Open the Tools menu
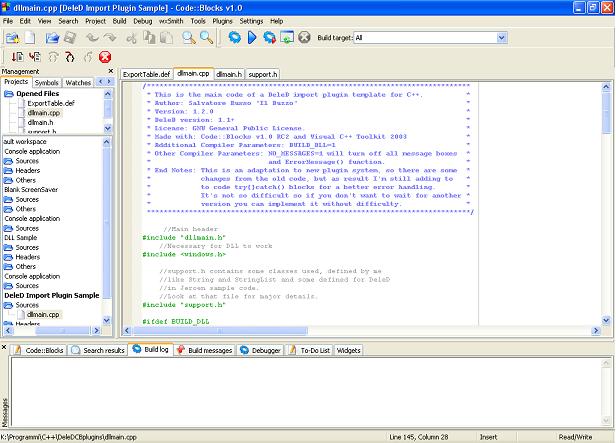Viewport: 616px width, 443px height. [198, 21]
